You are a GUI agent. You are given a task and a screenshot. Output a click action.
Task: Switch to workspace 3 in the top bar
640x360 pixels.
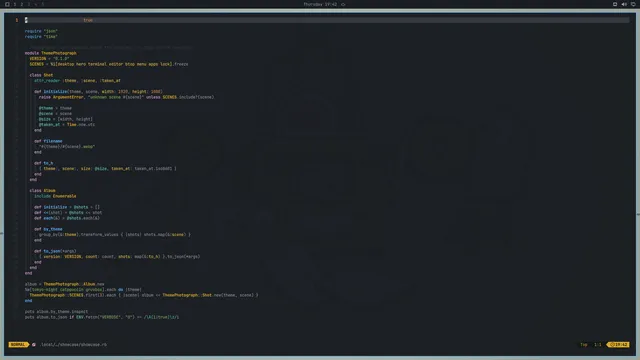(x=29, y=4)
